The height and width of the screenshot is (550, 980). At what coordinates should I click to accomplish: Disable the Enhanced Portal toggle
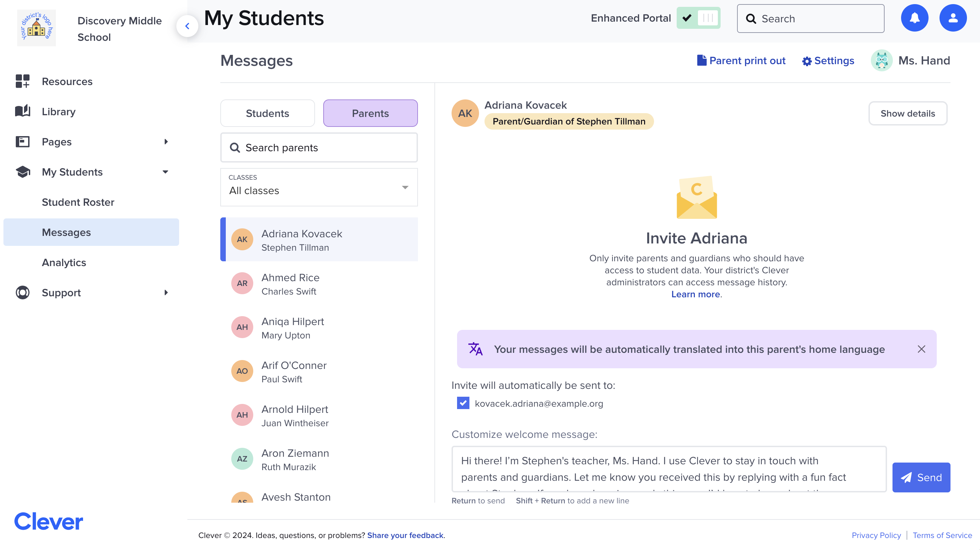click(699, 17)
